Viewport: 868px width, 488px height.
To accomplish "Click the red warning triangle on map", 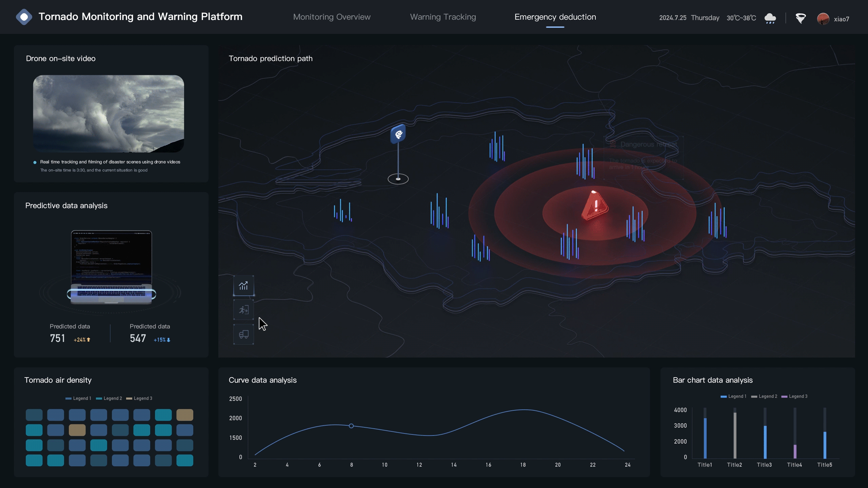I will pos(595,205).
